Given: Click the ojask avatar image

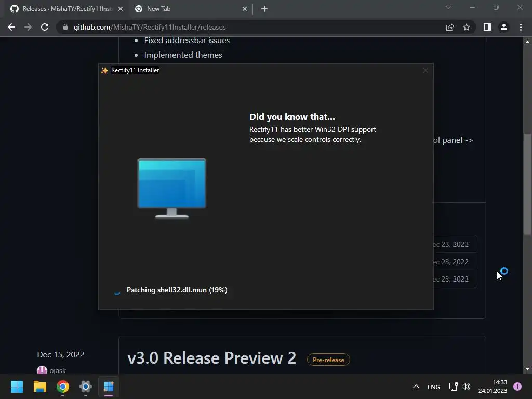Looking at the screenshot, I should coord(42,370).
